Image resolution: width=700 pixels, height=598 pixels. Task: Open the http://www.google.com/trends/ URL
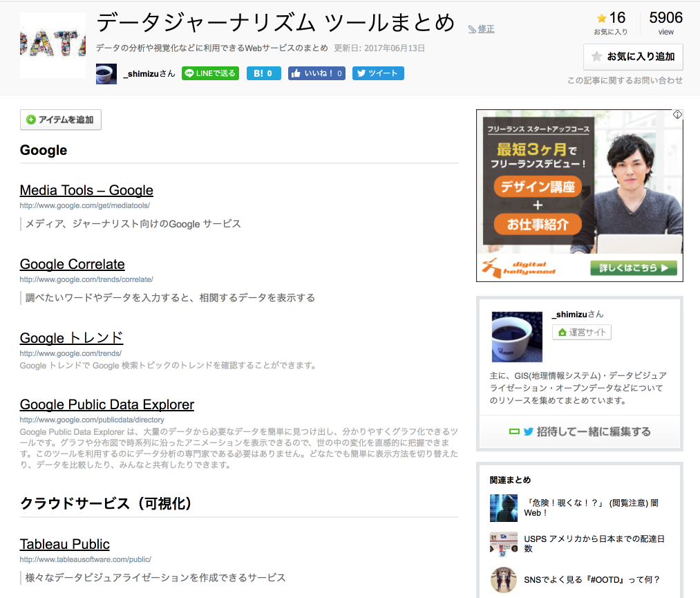pyautogui.click(x=70, y=353)
